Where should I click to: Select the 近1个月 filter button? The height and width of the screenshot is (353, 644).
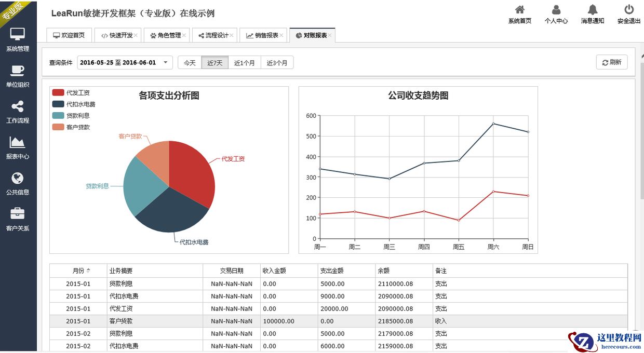244,63
